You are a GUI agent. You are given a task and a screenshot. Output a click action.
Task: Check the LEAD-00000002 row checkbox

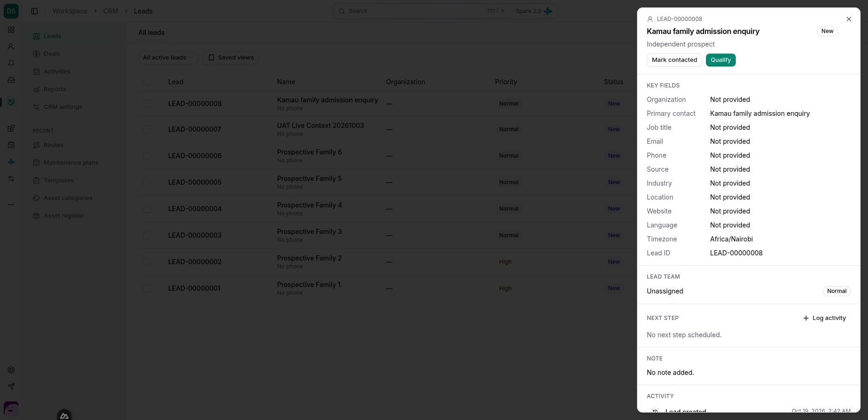pyautogui.click(x=147, y=262)
